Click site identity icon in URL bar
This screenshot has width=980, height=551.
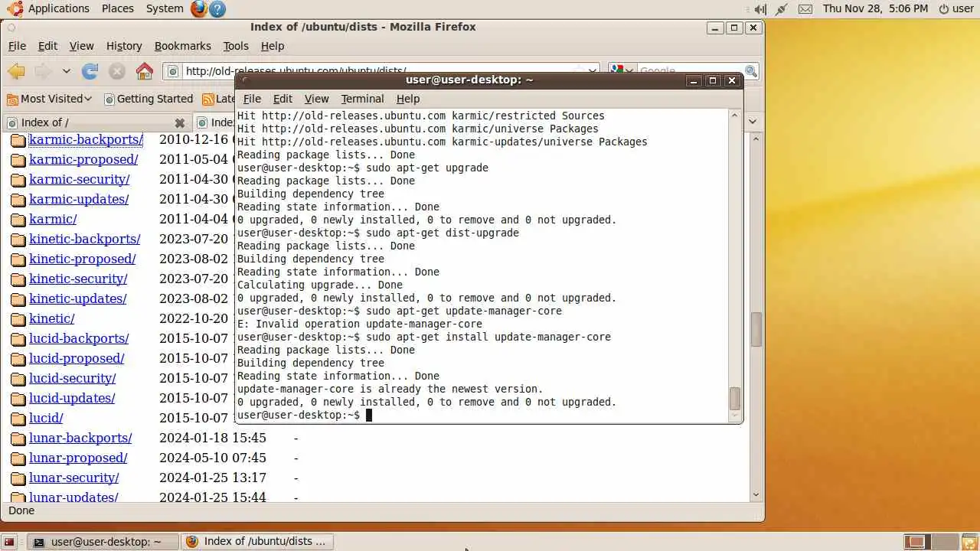click(x=173, y=71)
